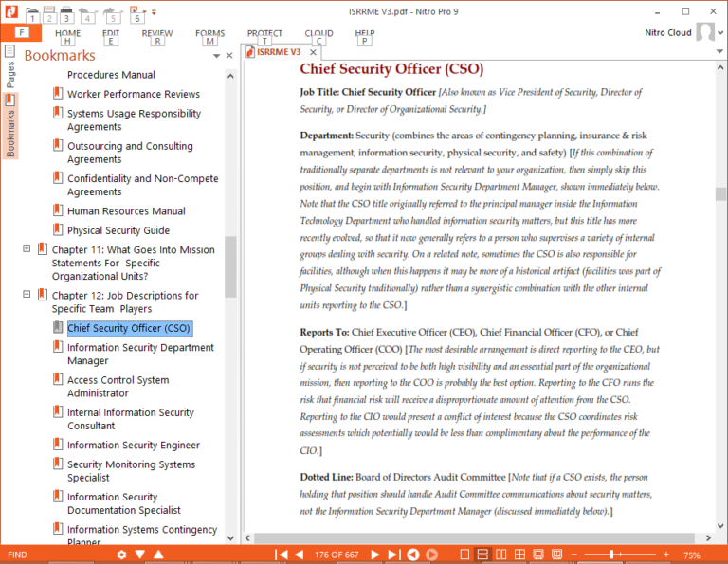
Task: Go to the first page of the document
Action: pos(282,555)
